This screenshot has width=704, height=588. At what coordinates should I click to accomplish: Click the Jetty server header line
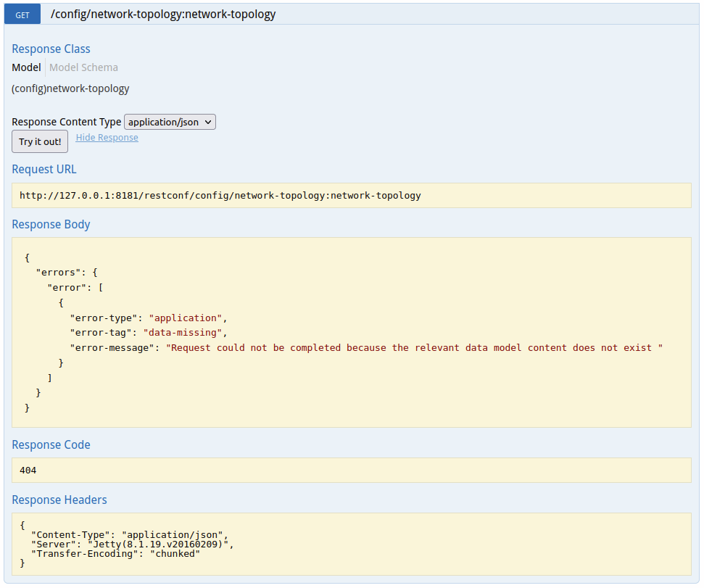[132, 544]
